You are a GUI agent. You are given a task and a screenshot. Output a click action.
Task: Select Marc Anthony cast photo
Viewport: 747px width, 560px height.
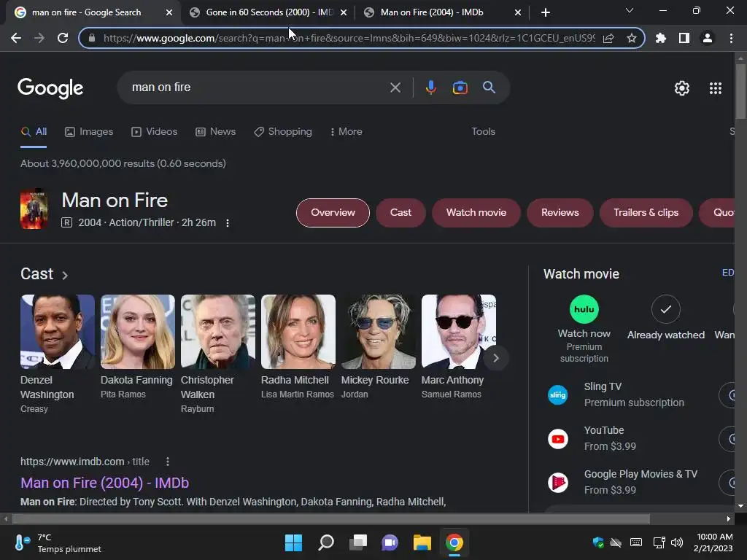458,332
